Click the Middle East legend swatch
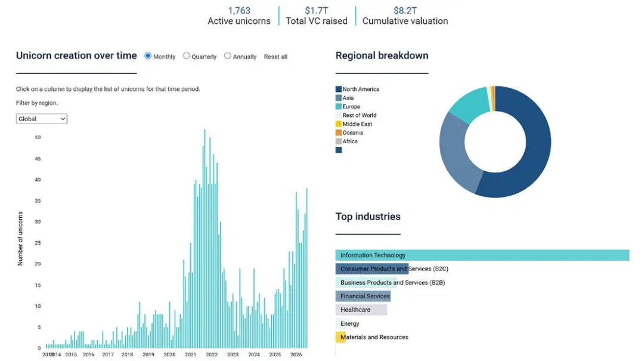644x361 pixels. [x=339, y=124]
